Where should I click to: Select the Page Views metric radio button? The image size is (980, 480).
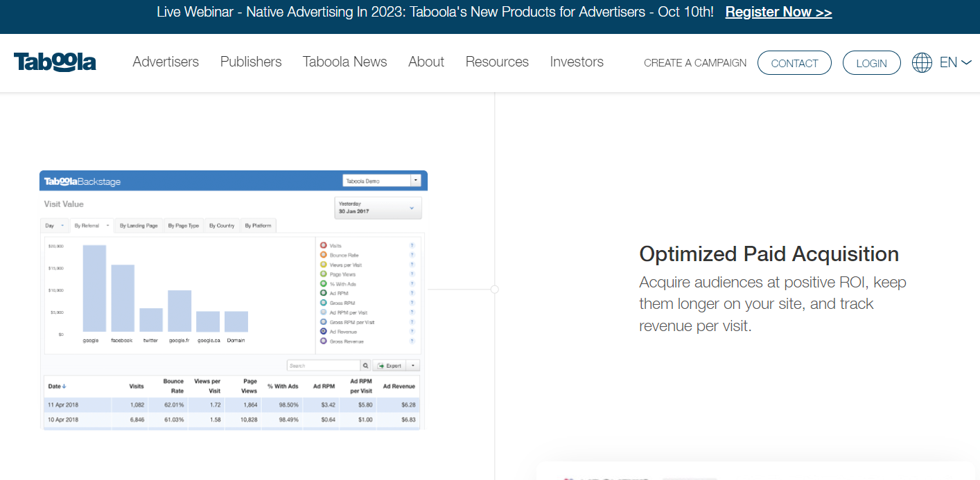tap(324, 274)
